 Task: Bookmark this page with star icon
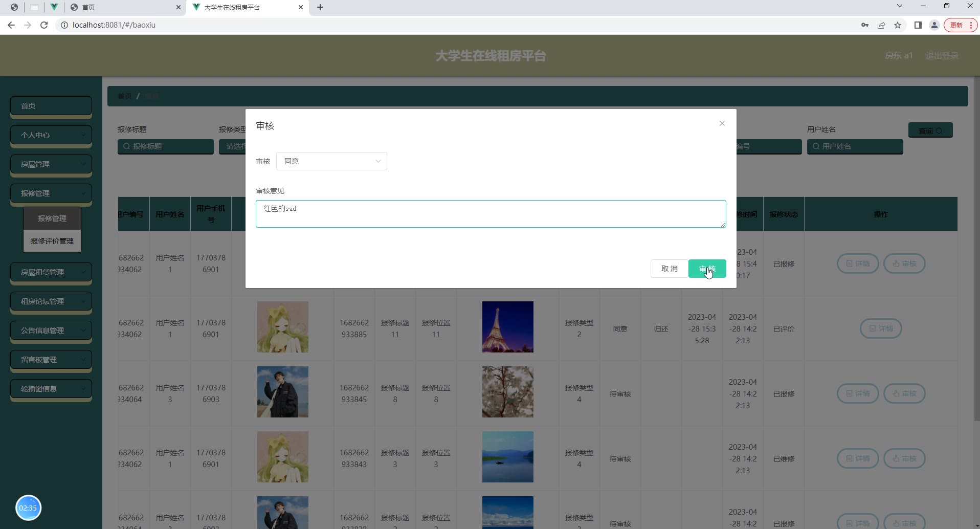(898, 25)
